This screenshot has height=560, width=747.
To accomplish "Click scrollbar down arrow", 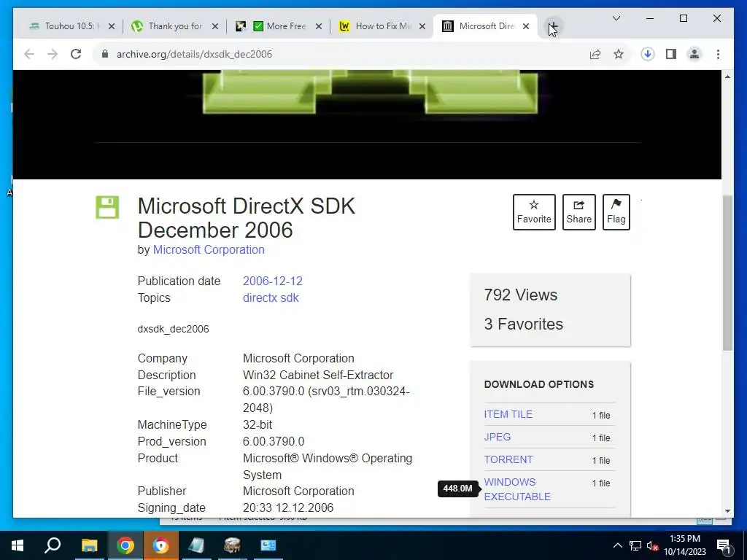I will click(x=727, y=511).
